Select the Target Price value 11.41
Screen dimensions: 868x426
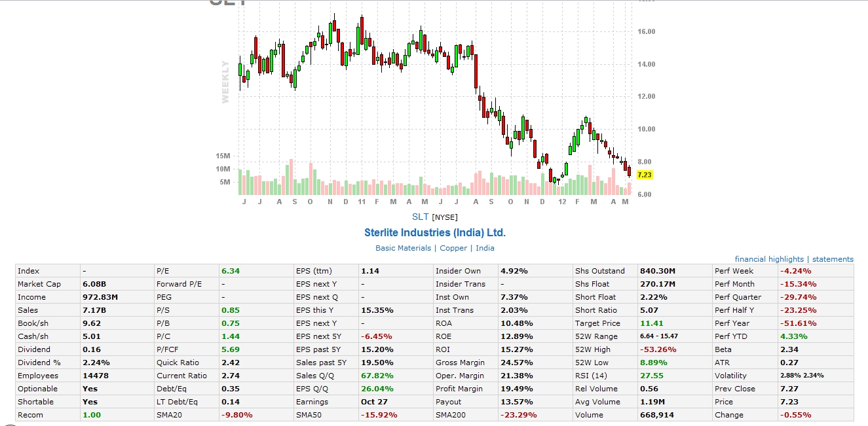pos(651,323)
